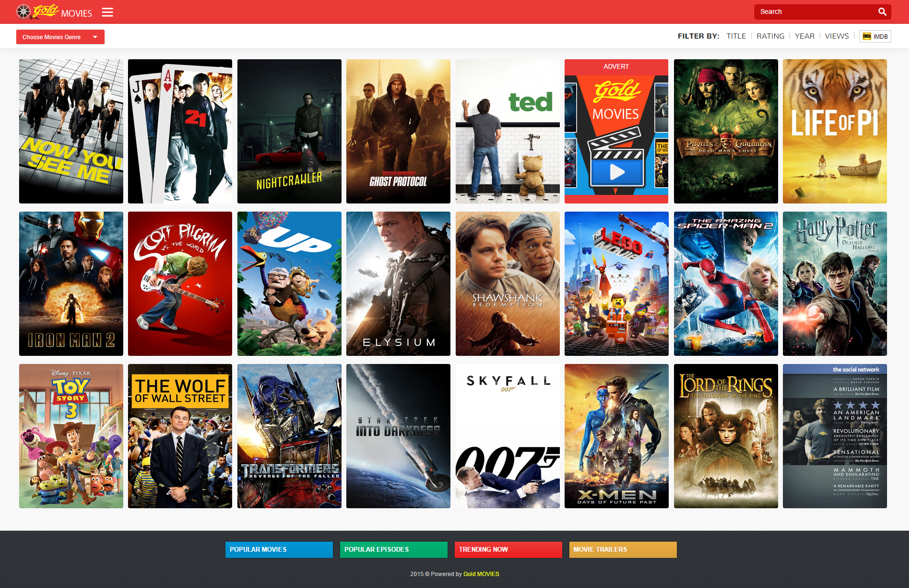Open the Choose Movies Genre dropdown
The height and width of the screenshot is (588, 909).
tap(60, 37)
